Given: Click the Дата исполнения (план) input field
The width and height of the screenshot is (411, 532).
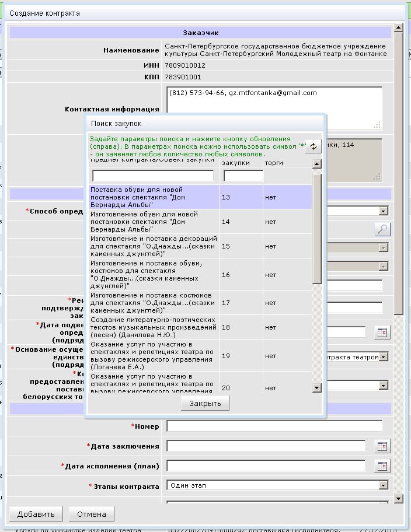Looking at the screenshot, I should click(x=266, y=466).
